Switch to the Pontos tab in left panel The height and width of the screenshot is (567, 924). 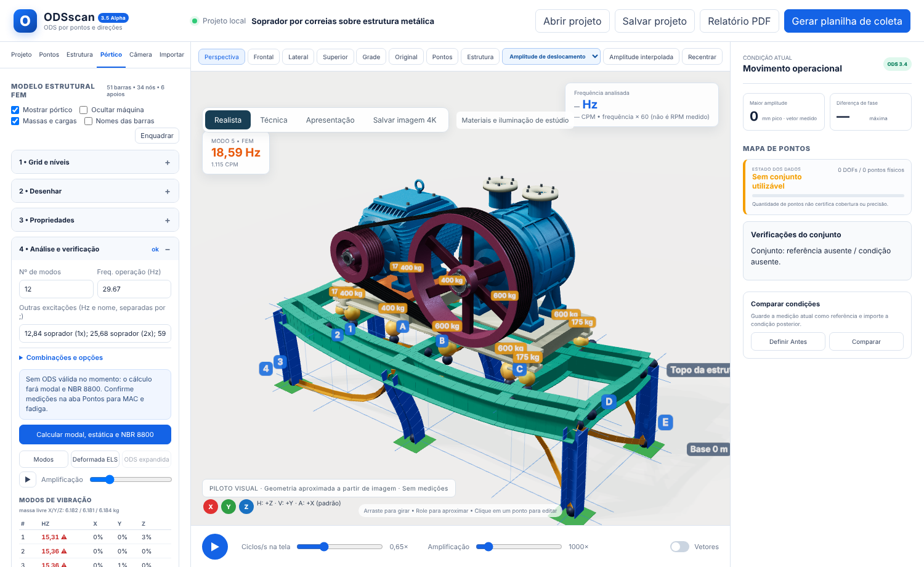[x=49, y=54]
